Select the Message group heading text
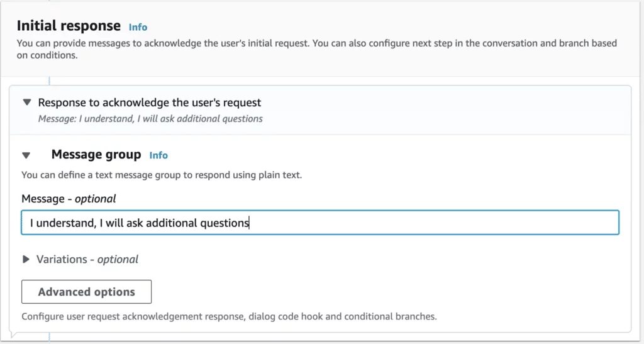This screenshot has width=644, height=344. coord(96,154)
